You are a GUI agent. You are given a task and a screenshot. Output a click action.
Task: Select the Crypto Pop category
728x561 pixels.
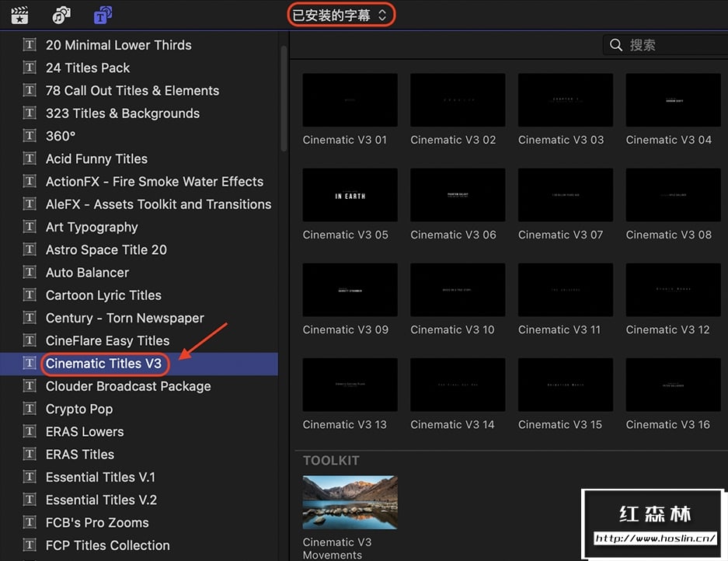[79, 409]
